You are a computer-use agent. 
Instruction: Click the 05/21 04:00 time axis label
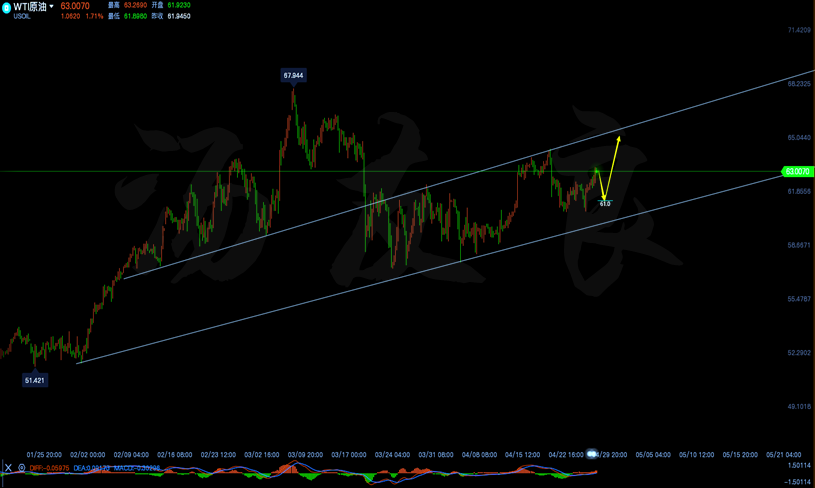click(x=783, y=455)
